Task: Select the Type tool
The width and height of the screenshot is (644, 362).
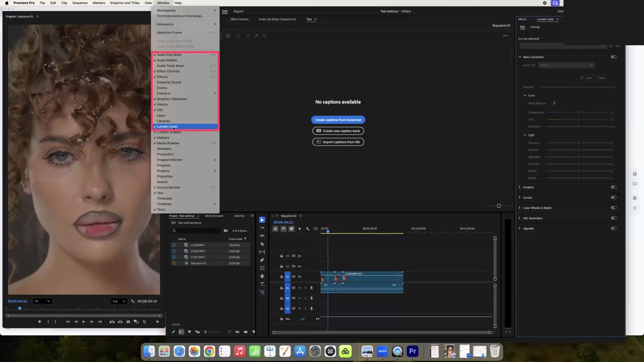Action: (262, 284)
